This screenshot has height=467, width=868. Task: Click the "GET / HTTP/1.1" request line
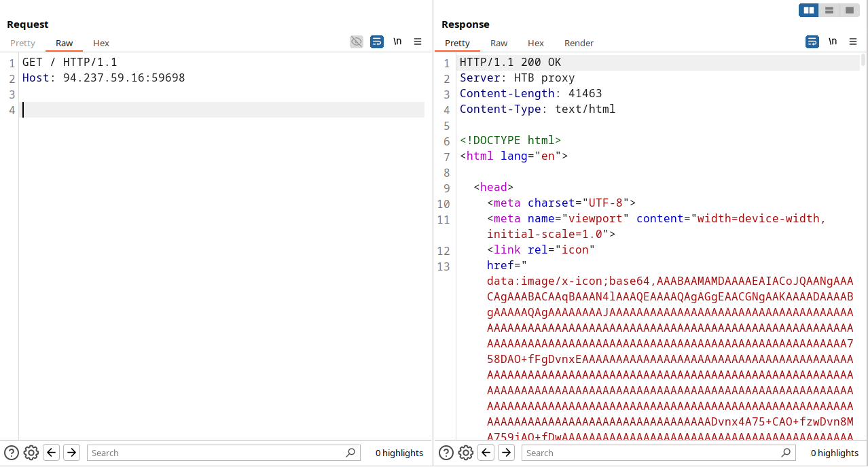70,63
